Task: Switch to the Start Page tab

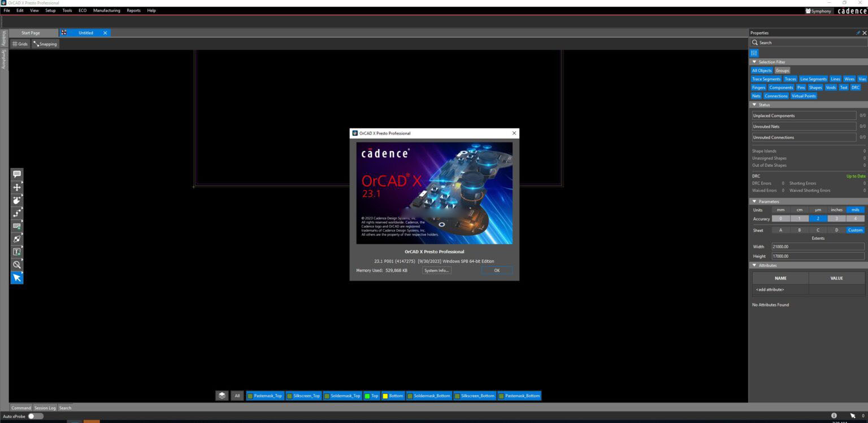Action: pos(31,33)
